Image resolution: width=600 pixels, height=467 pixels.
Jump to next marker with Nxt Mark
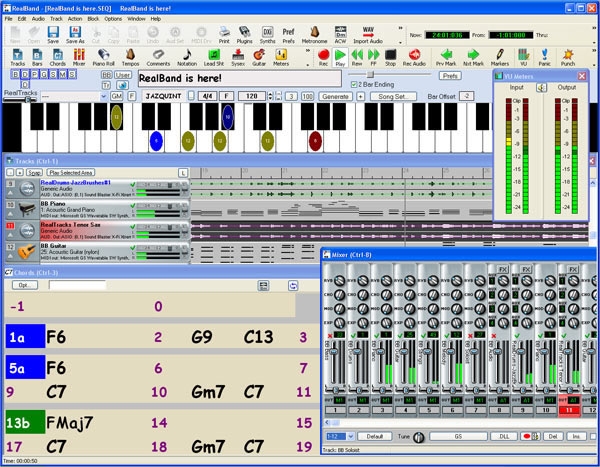pyautogui.click(x=473, y=57)
